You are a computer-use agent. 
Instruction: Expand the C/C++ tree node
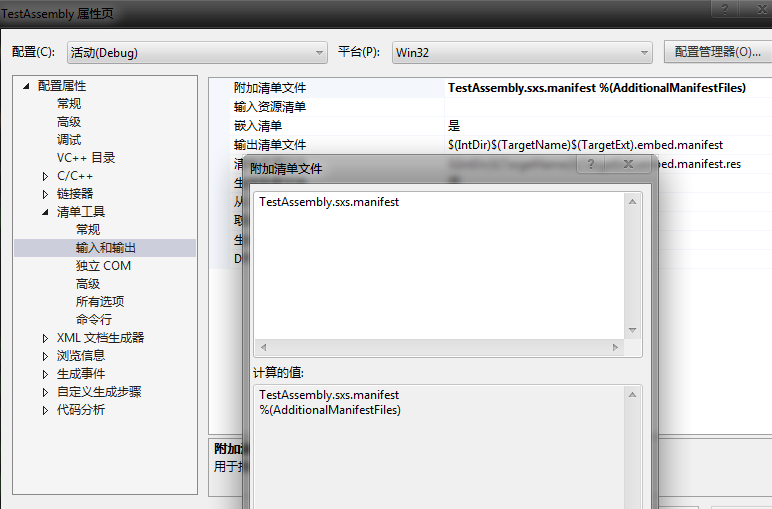[45, 176]
